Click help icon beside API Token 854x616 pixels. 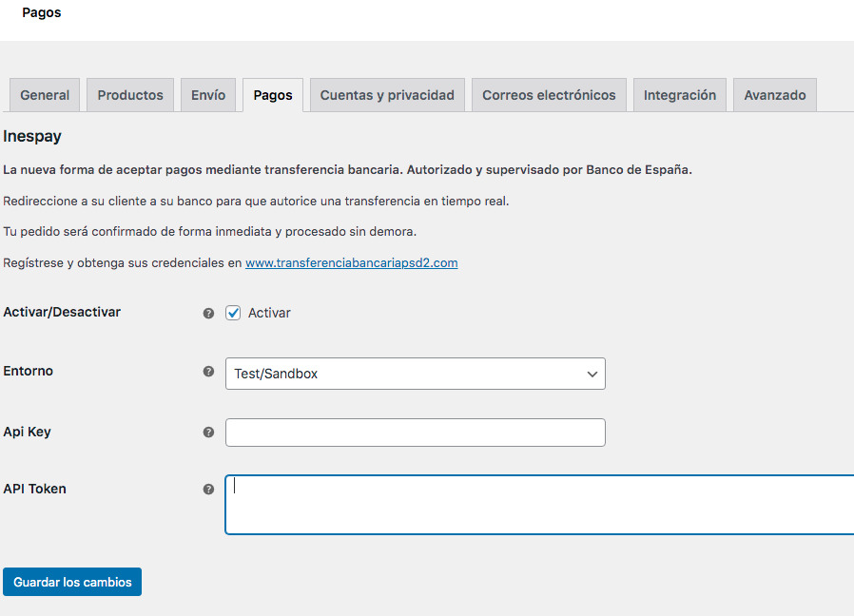[x=208, y=490]
